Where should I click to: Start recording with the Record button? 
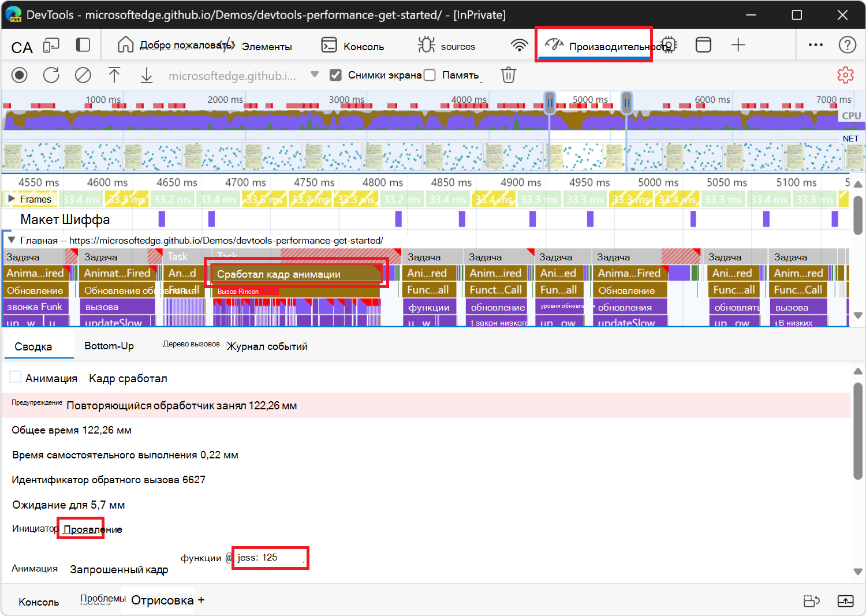20,75
